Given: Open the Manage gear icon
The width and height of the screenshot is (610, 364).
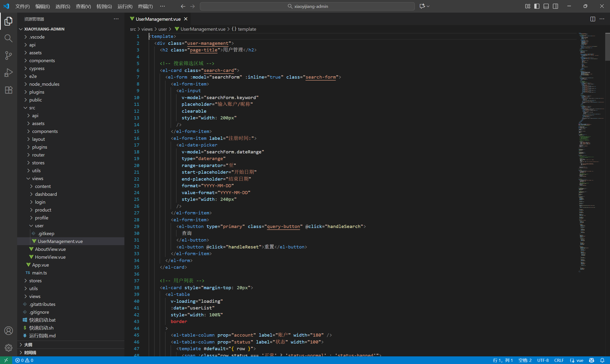Looking at the screenshot, I should click(x=8, y=348).
